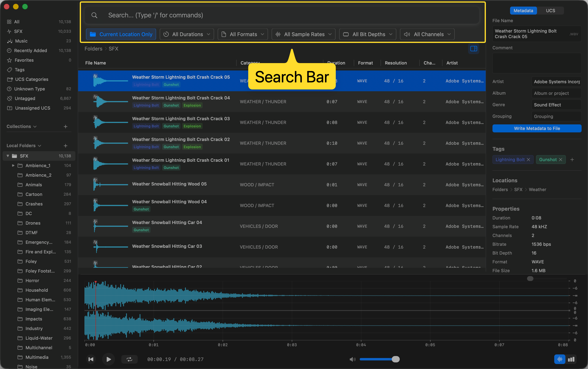Sort by Artist column
588x369 pixels.
pyautogui.click(x=452, y=63)
